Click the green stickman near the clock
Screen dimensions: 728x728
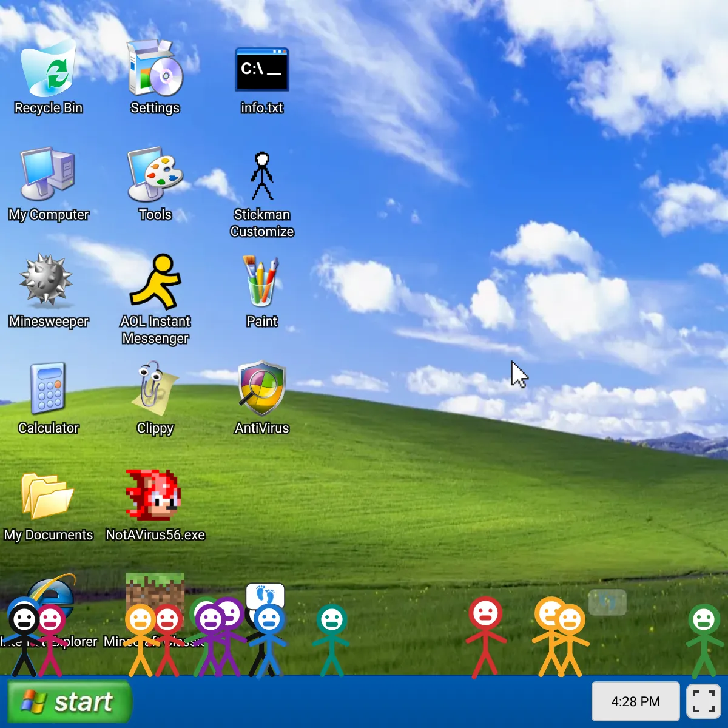pos(705,641)
